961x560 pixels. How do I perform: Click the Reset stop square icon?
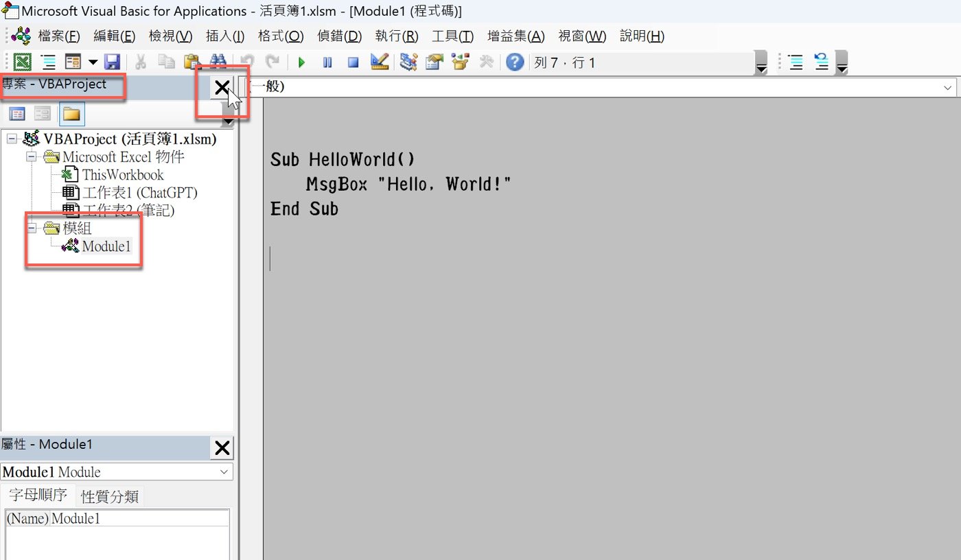pos(354,62)
